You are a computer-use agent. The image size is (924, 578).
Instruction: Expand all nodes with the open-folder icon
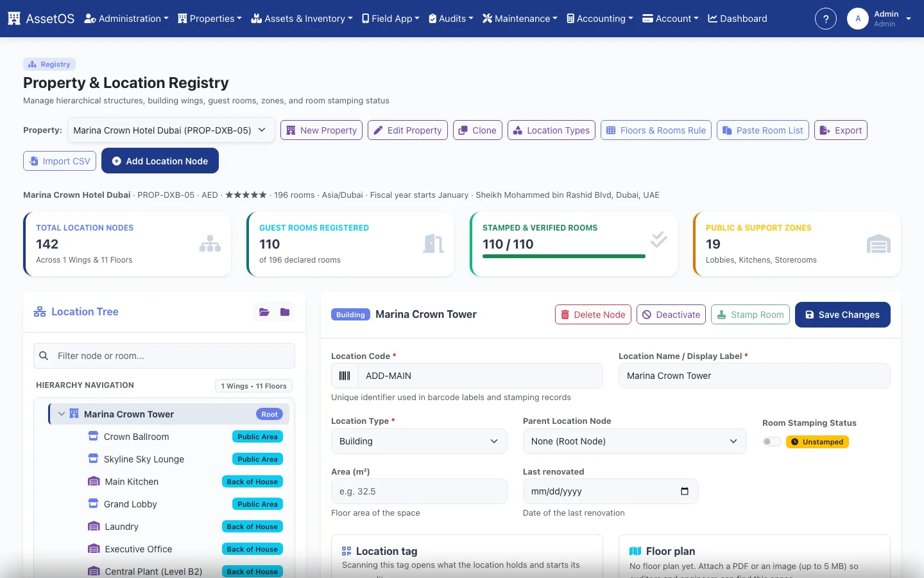pyautogui.click(x=264, y=312)
